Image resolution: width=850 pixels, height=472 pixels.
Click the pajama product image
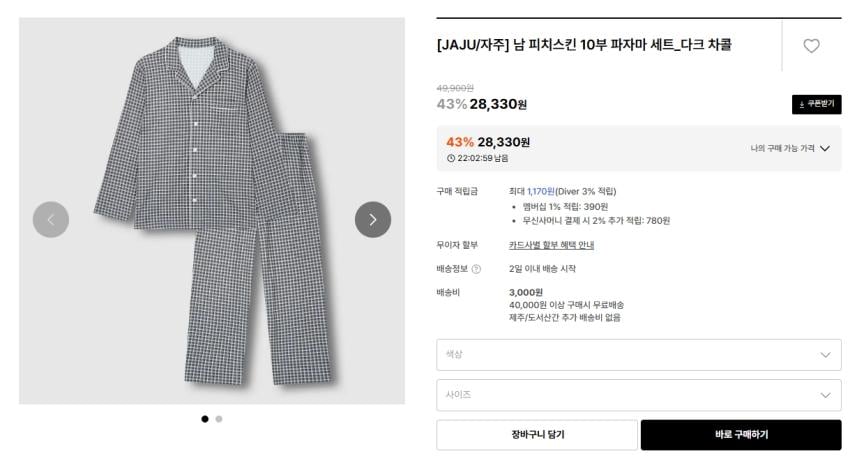pyautogui.click(x=212, y=211)
